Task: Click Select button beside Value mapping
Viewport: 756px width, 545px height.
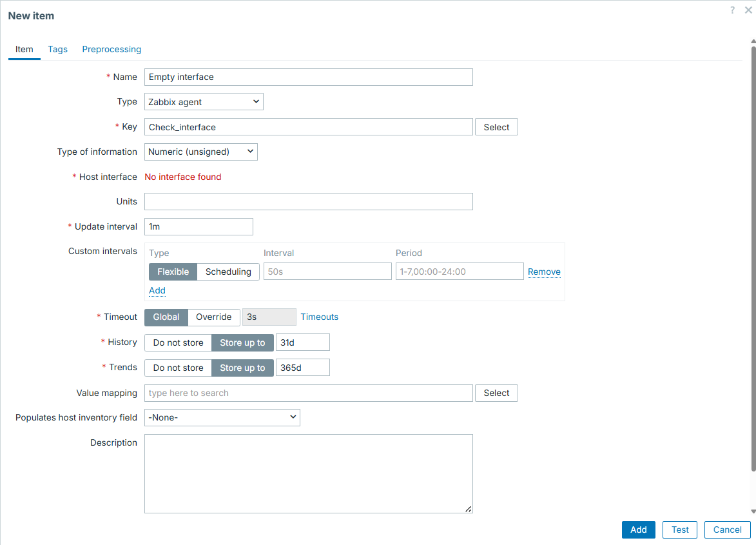Action: coord(496,393)
